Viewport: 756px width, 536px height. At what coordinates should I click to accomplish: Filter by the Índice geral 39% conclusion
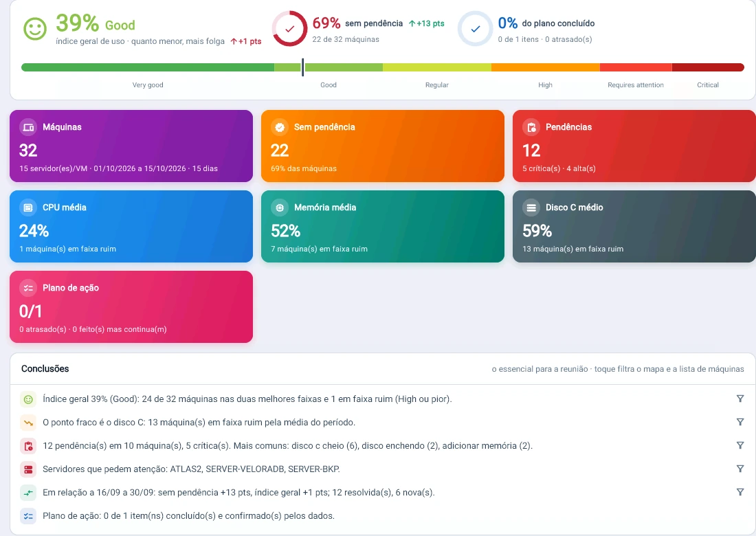click(x=740, y=399)
